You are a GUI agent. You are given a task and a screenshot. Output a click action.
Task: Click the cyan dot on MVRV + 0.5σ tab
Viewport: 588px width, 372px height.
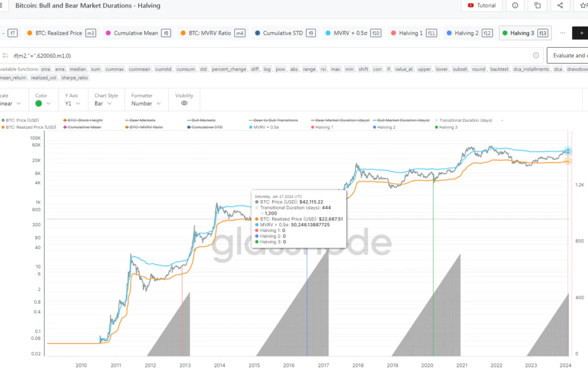click(328, 33)
